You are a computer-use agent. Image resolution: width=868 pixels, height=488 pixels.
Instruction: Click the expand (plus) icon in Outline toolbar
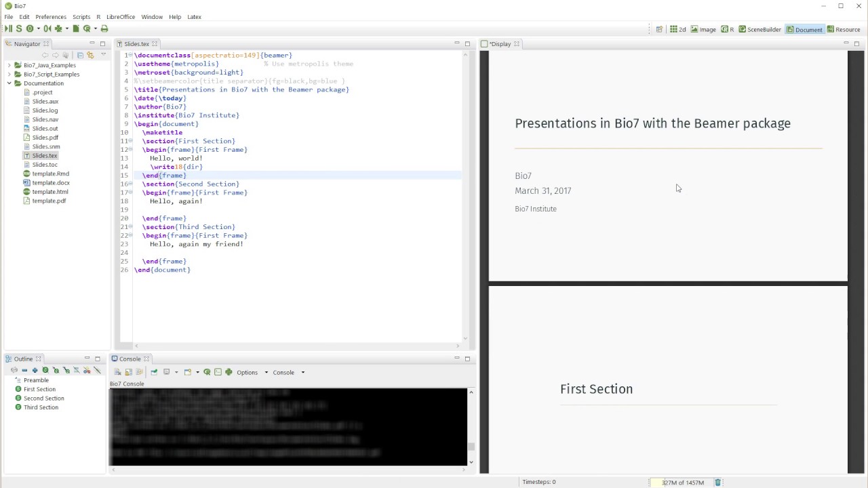35,371
